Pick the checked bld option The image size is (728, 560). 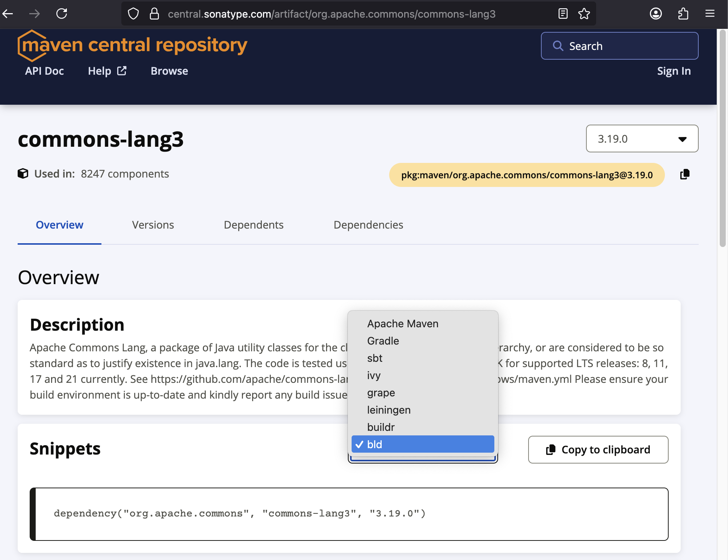pyautogui.click(x=422, y=444)
